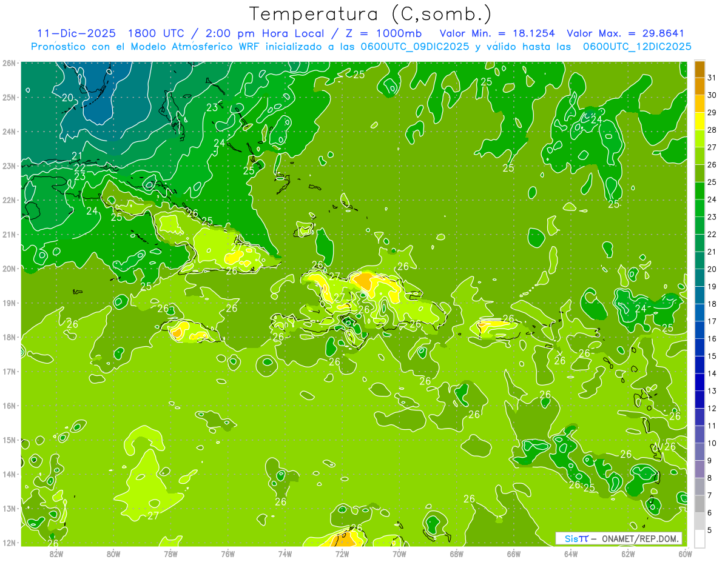728x562 pixels.
Task: Click the '20N' latitude axis label
Action: click(x=9, y=269)
